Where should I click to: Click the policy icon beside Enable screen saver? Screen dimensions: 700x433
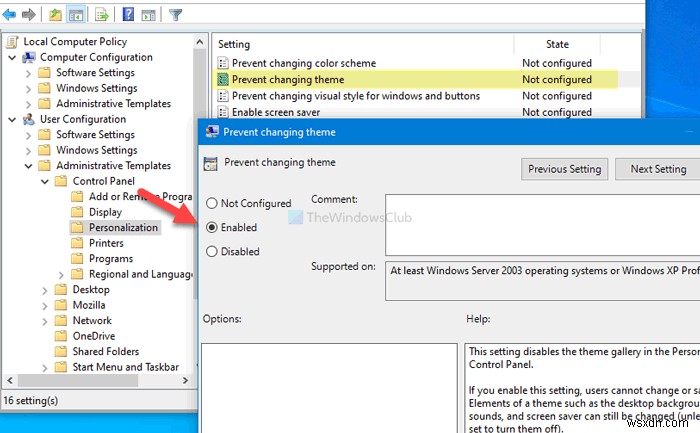223,112
